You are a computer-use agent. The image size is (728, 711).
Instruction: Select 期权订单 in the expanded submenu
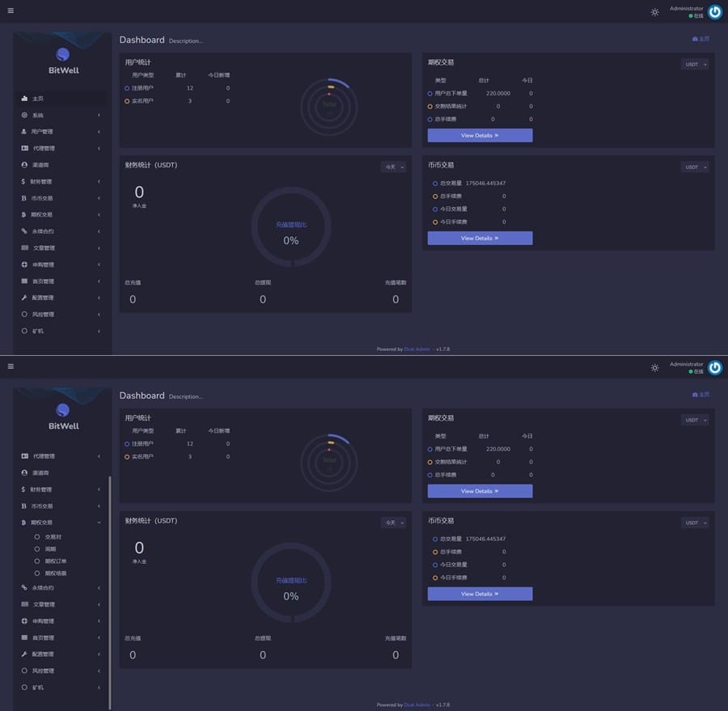(x=53, y=561)
